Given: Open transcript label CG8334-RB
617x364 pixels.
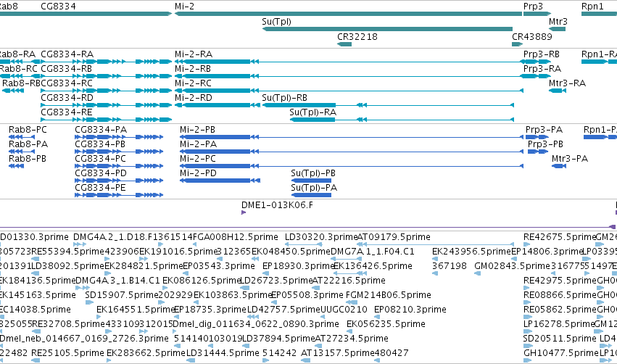Looking at the screenshot, I should 67,68.
